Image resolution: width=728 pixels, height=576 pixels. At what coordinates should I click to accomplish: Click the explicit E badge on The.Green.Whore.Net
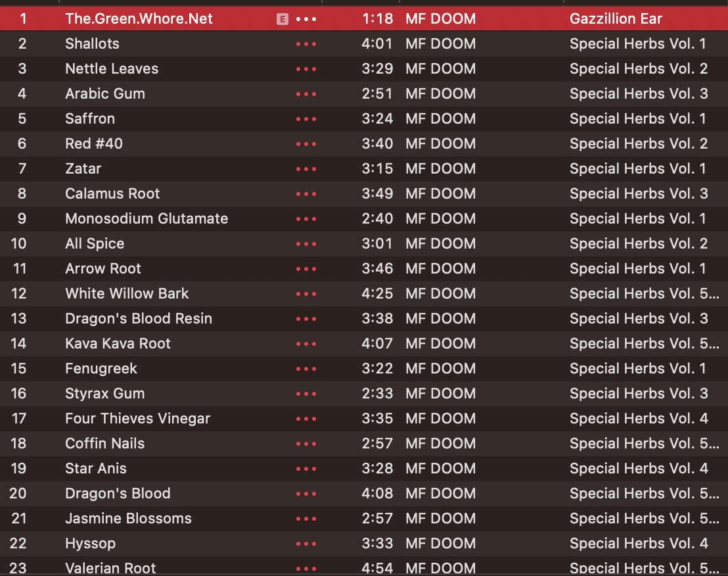point(283,19)
